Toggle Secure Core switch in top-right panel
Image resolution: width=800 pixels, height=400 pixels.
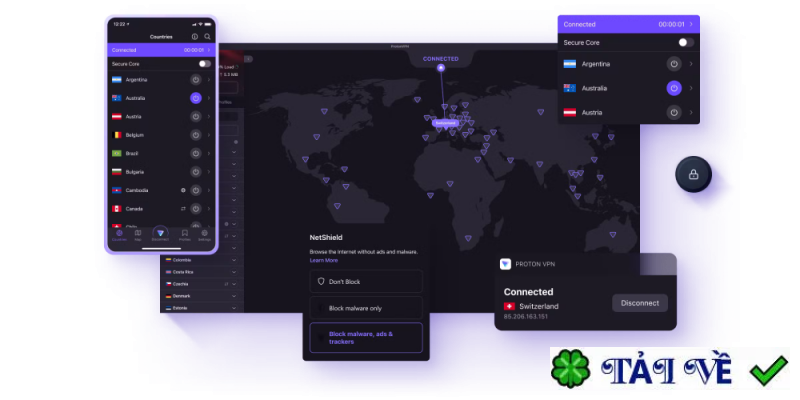click(x=686, y=42)
